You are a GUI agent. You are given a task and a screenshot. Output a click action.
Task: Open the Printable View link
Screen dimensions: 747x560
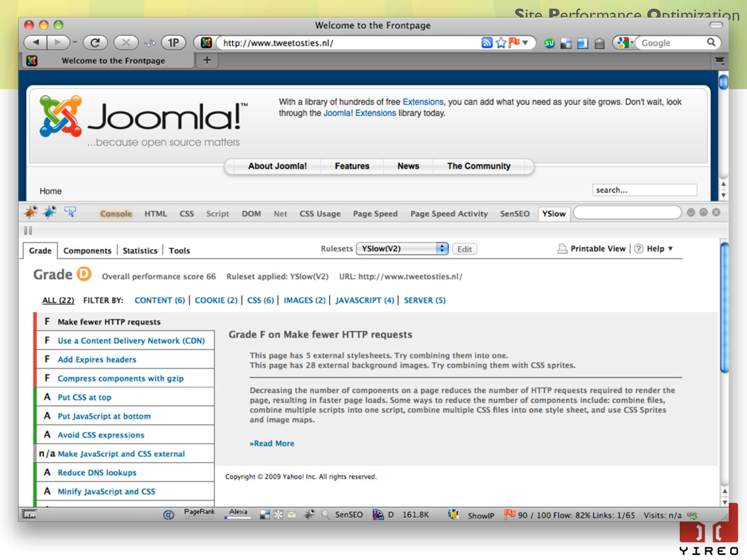pos(592,249)
